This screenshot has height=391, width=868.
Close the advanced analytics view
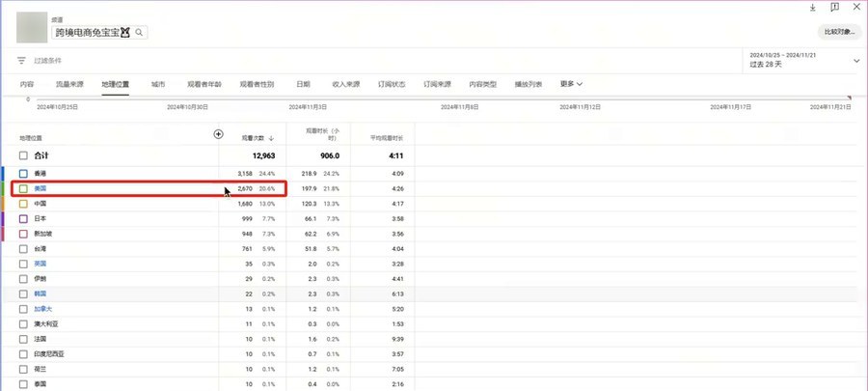(857, 7)
